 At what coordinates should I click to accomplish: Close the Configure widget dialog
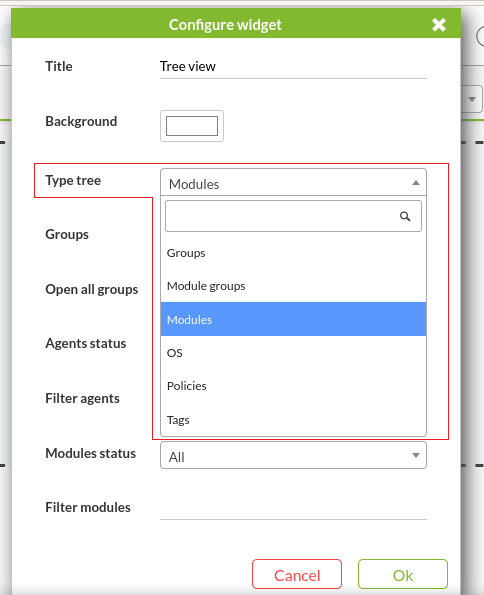pos(438,25)
